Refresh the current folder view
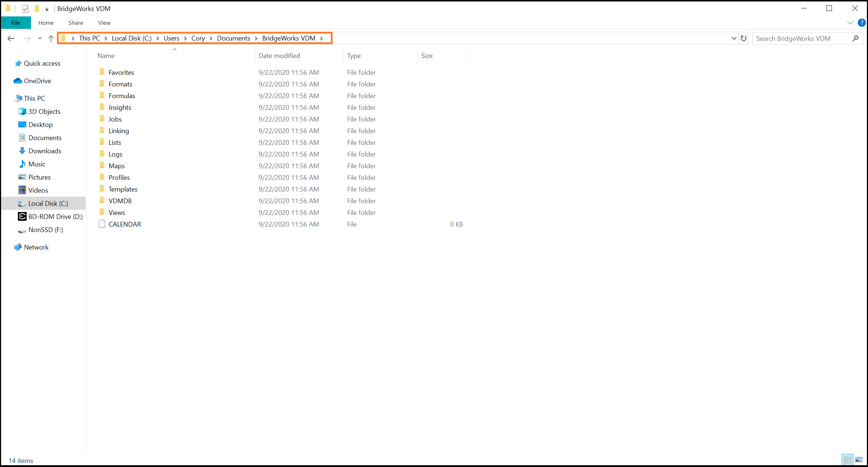This screenshot has height=467, width=868. click(x=744, y=38)
